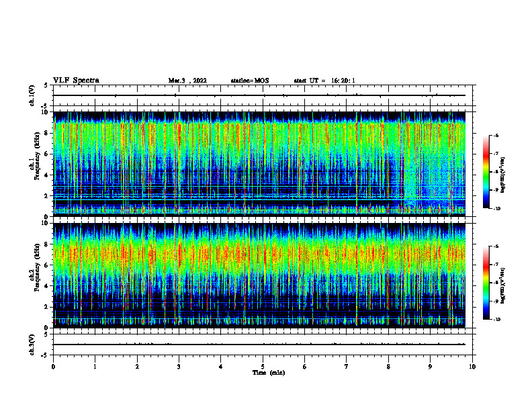532x411 pixels.
Task: Click the 'ch.1(V)' axis label
Action: point(32,95)
